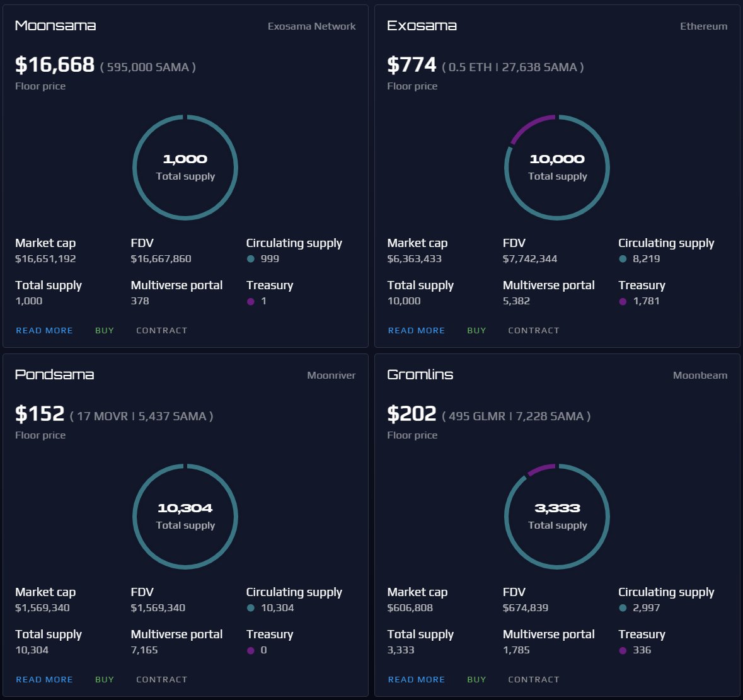Click the teal dot beside Pondsama's circulating supply
Image resolution: width=743 pixels, height=700 pixels.
pyautogui.click(x=251, y=608)
